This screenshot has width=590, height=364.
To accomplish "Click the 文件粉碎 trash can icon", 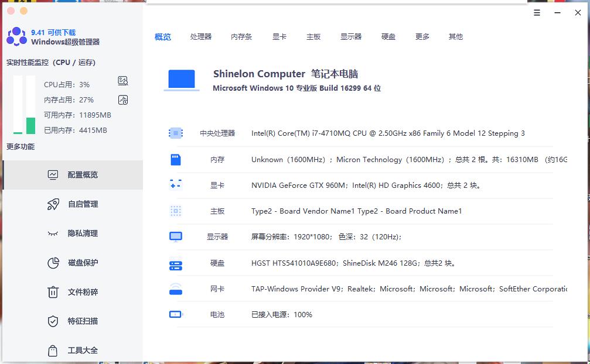I will (x=53, y=292).
